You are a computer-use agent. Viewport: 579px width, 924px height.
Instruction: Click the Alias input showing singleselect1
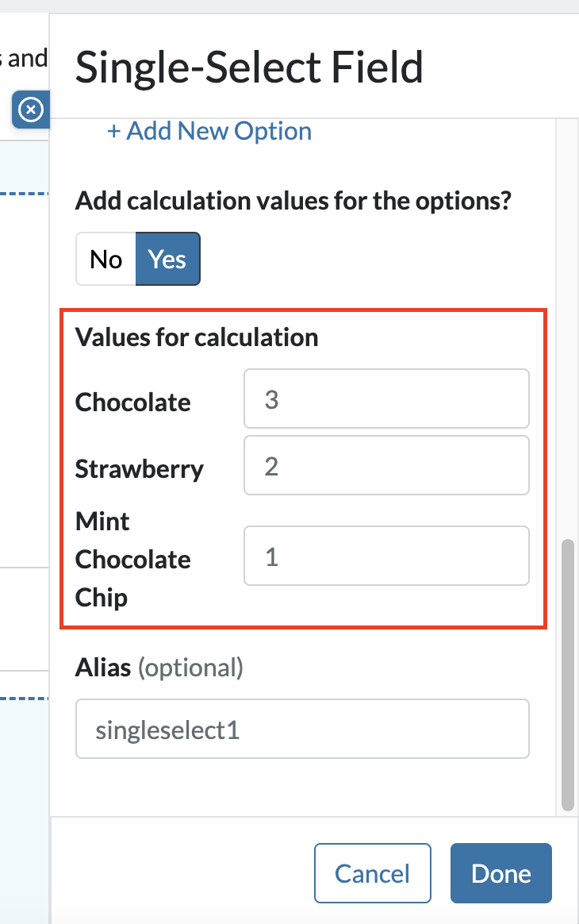tap(302, 729)
